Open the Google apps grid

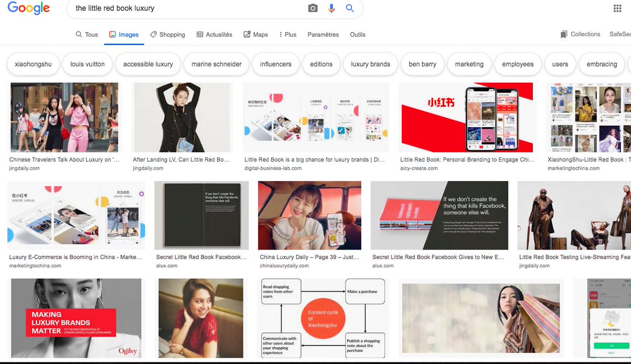pyautogui.click(x=617, y=8)
